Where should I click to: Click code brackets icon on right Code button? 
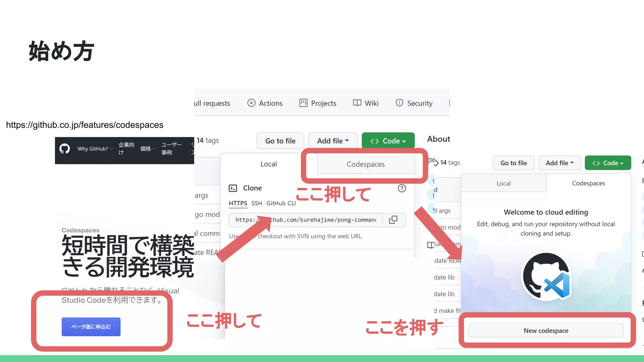(596, 163)
